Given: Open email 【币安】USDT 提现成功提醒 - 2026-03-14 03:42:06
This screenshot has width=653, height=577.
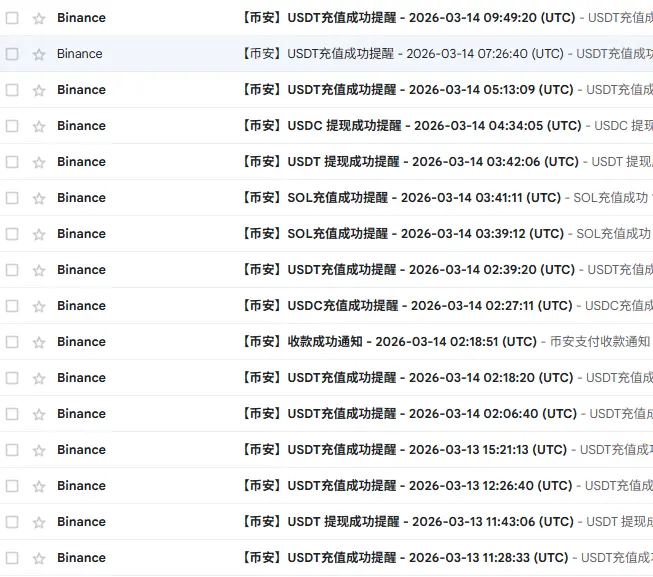Looking at the screenshot, I should point(410,162).
